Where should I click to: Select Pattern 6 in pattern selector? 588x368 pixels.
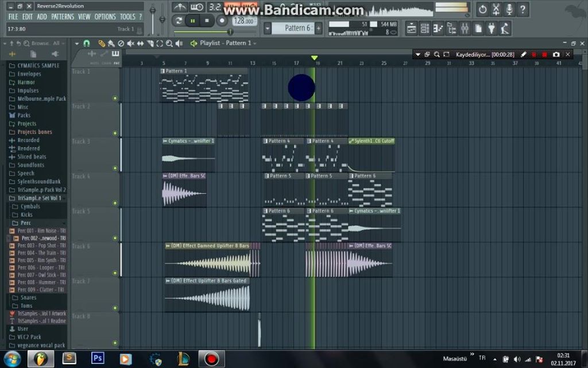[293, 28]
